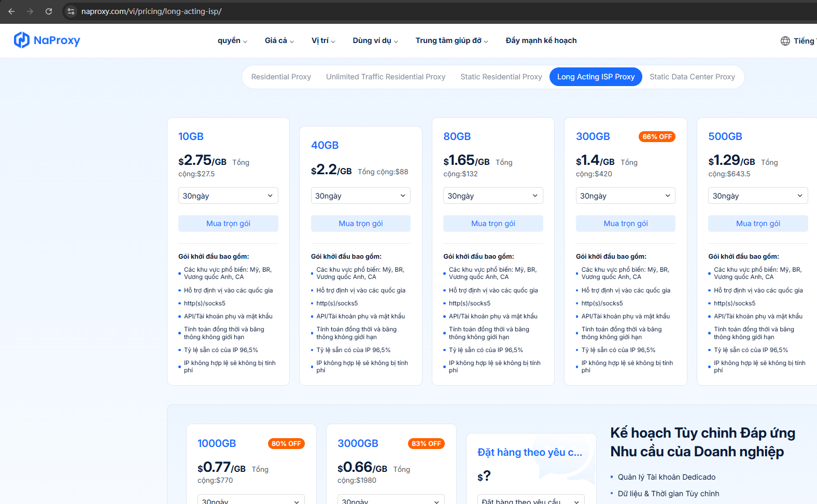The height and width of the screenshot is (504, 817).
Task: Click the 1000GB plan title
Action: coord(217,443)
